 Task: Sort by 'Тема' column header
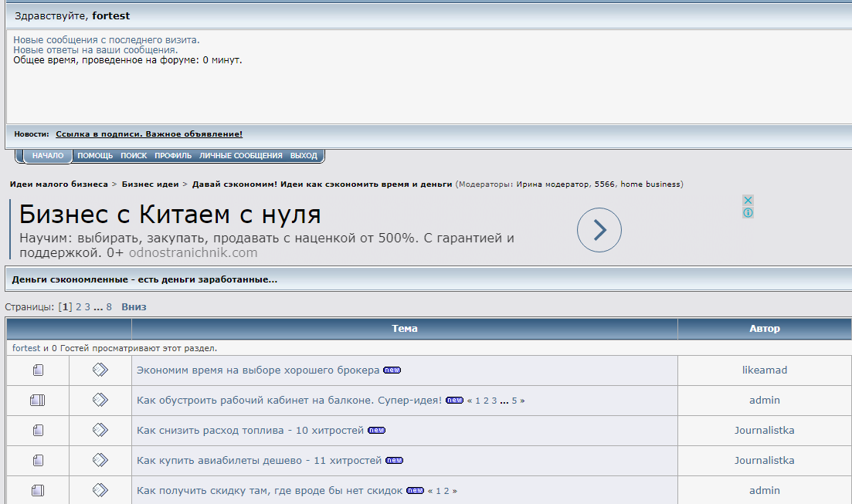(405, 329)
